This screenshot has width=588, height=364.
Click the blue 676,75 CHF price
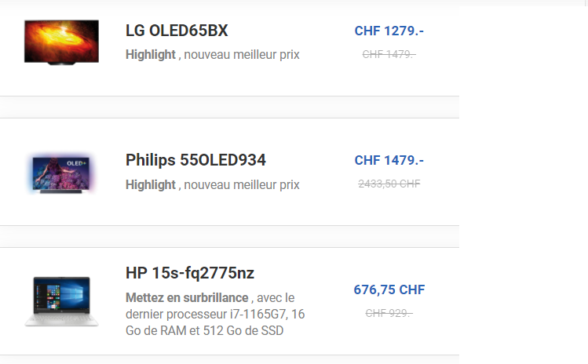click(x=389, y=289)
